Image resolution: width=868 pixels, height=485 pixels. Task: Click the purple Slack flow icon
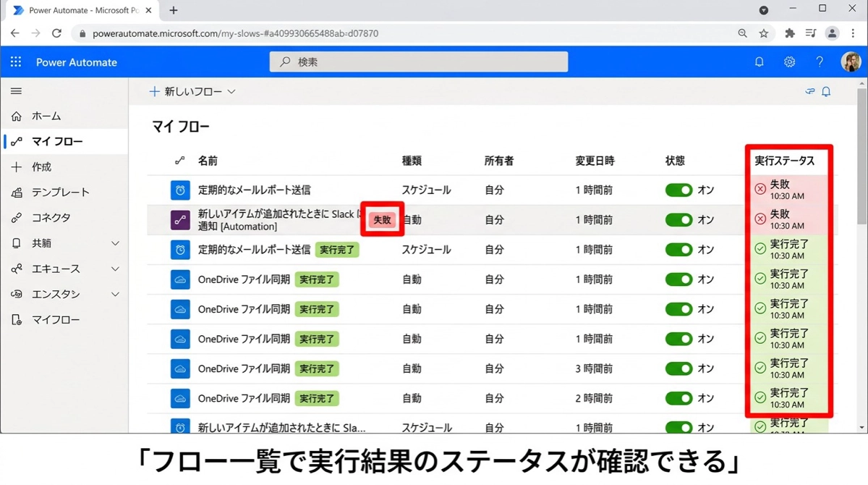click(x=180, y=220)
